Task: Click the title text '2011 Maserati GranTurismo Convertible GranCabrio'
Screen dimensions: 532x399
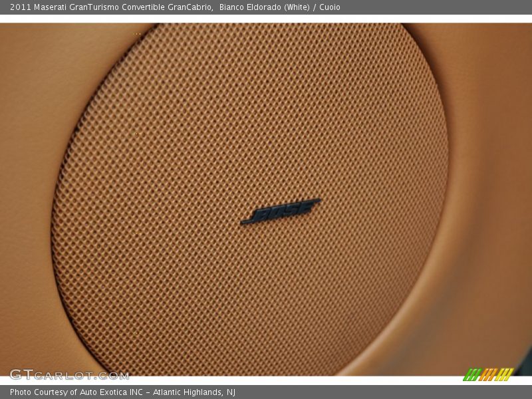Action: 112,7
